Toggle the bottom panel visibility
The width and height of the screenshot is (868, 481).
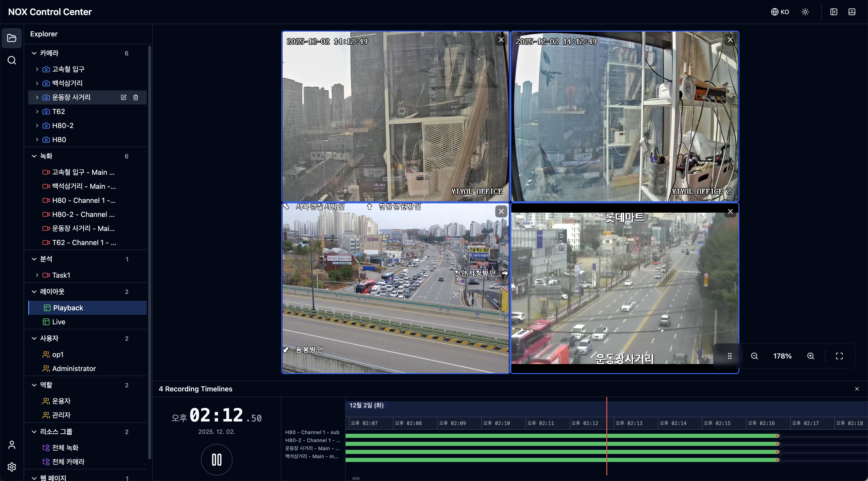pos(852,12)
